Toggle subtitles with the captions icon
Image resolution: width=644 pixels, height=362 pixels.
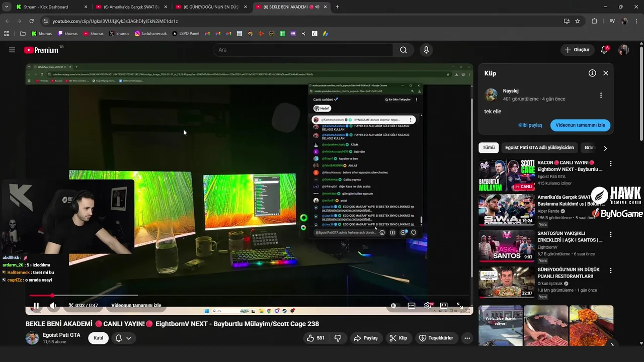tap(411, 305)
